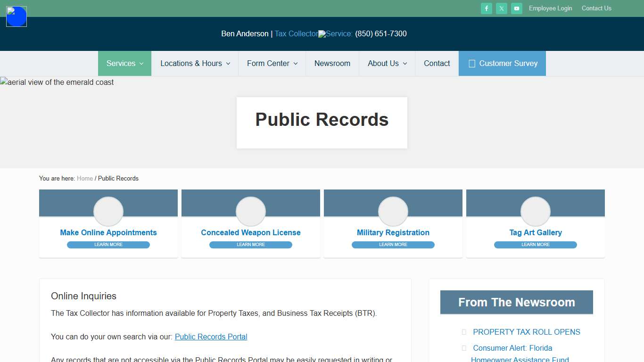The height and width of the screenshot is (362, 644).
Task: Expand the Locations & Hours dropdown
Action: (195, 63)
